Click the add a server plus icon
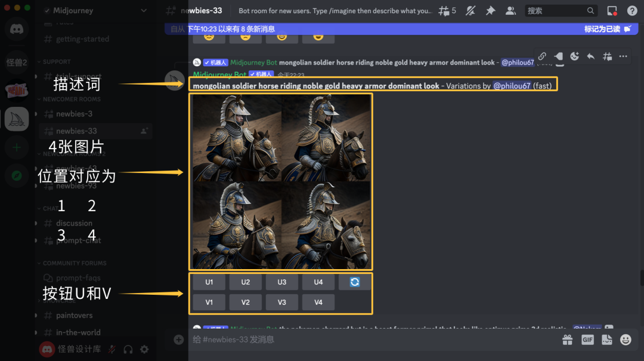Image resolution: width=644 pixels, height=361 pixels. (17, 147)
